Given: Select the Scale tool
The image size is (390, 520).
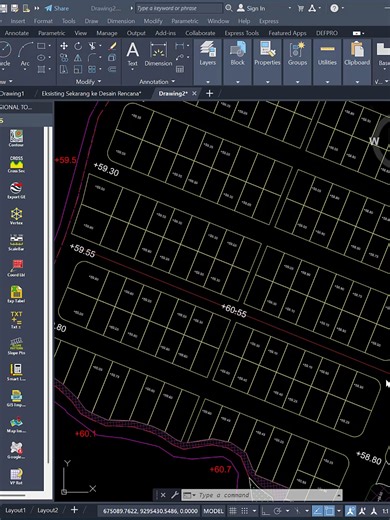Looking at the screenshot, I should click(x=78, y=69).
